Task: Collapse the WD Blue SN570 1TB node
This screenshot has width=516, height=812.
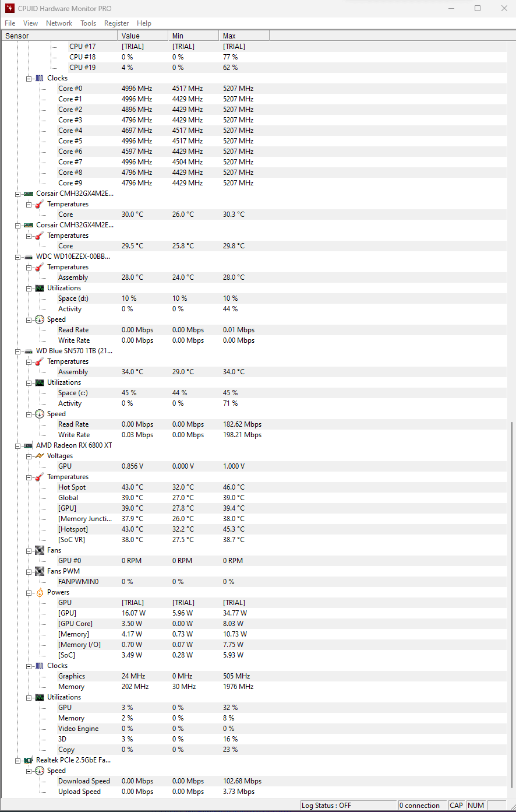Action: (18, 351)
